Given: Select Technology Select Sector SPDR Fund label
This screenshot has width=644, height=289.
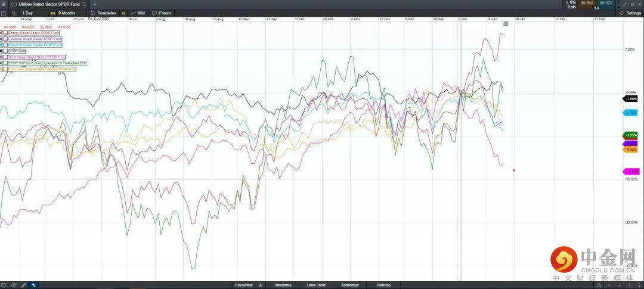Looking at the screenshot, I should tap(37, 57).
